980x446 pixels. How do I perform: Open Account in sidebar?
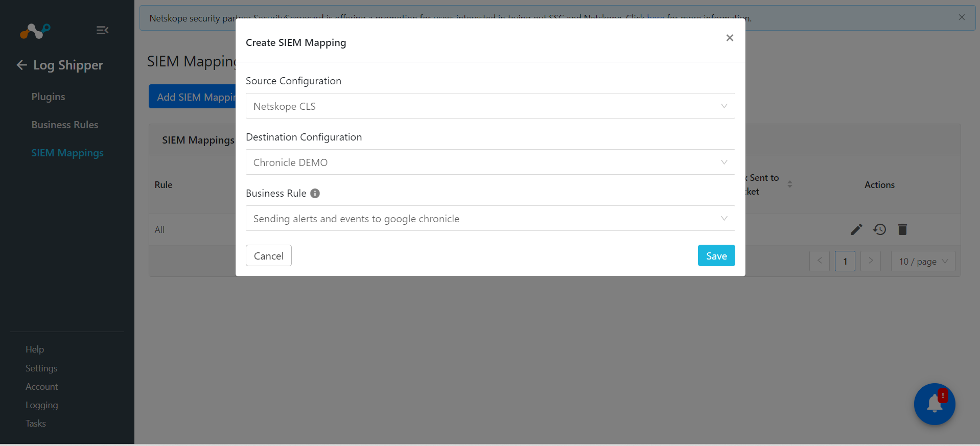(42, 387)
